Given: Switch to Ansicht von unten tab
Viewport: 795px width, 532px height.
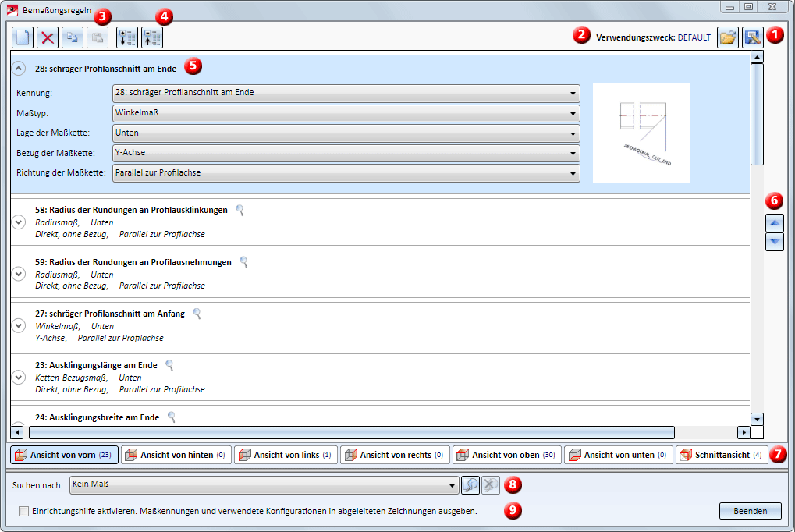Looking at the screenshot, I should tap(619, 455).
